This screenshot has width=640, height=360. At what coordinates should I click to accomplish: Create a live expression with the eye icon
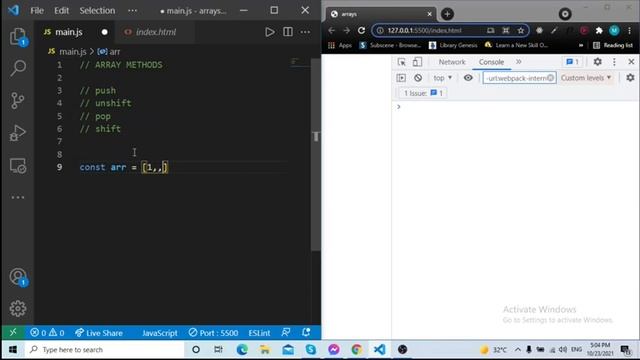pos(468,78)
